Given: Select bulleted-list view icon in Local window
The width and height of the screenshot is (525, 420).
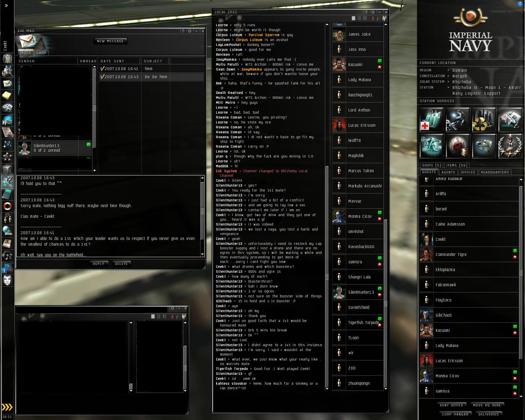Looking at the screenshot, I should click(x=359, y=18).
